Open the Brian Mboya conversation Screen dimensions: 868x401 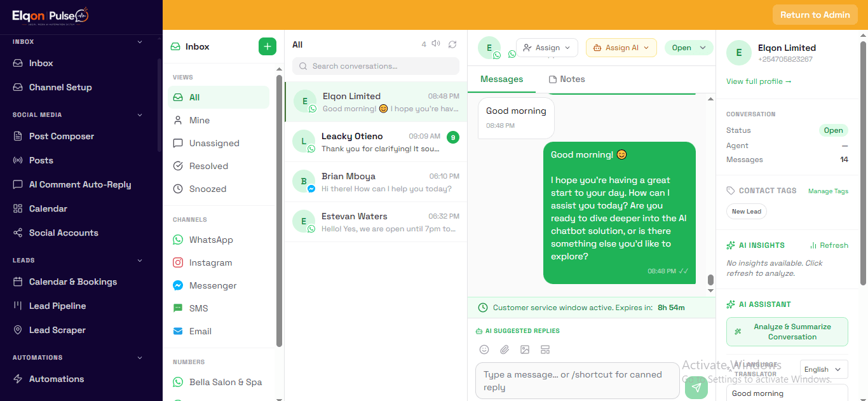click(x=376, y=182)
